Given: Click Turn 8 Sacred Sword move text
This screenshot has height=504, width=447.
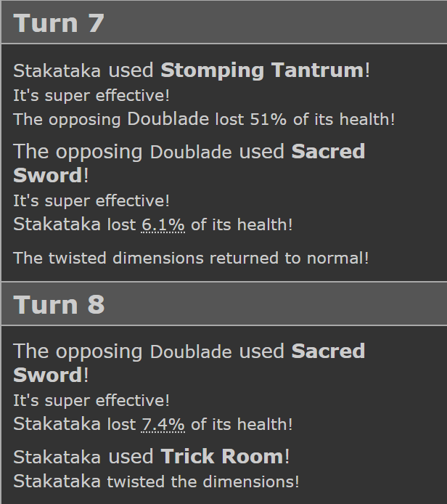Looking at the screenshot, I should 189,363.
